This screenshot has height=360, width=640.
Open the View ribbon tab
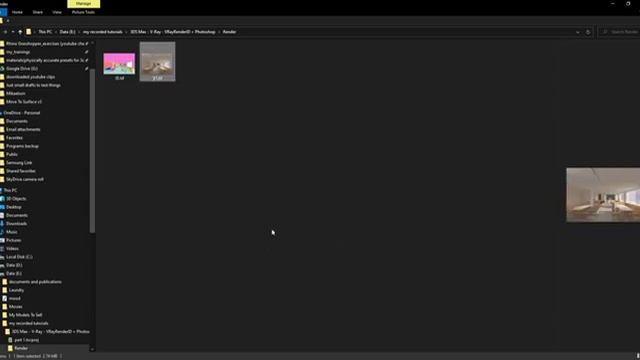click(x=57, y=12)
